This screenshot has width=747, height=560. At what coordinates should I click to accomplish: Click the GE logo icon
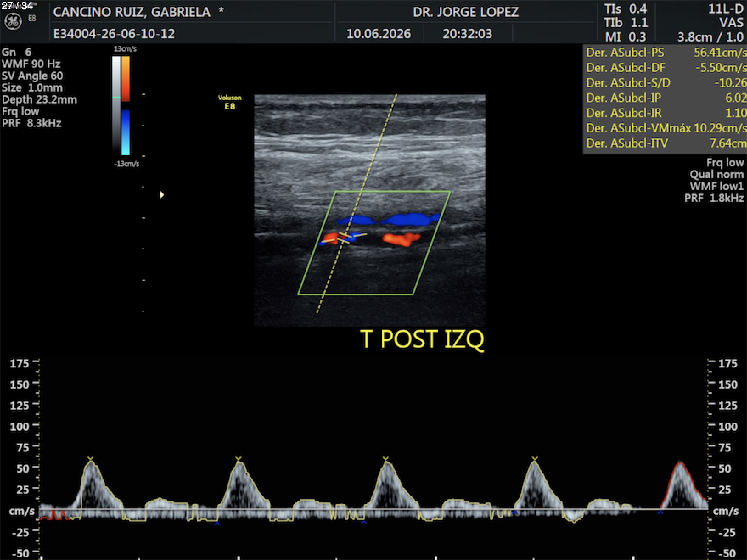[13, 21]
